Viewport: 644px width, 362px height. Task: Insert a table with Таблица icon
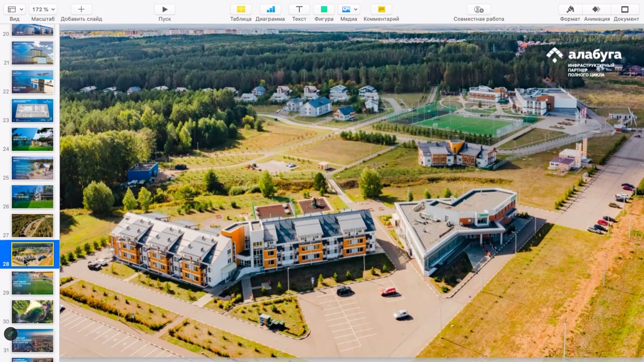pos(241,9)
